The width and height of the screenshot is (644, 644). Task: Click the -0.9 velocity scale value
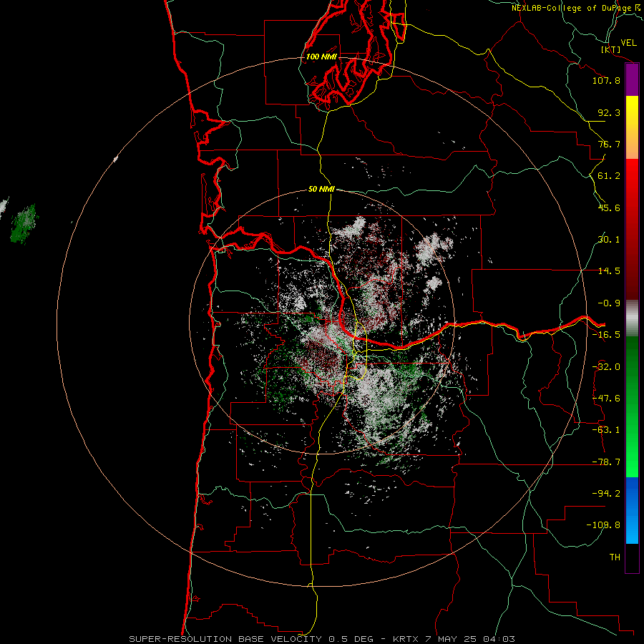609,303
